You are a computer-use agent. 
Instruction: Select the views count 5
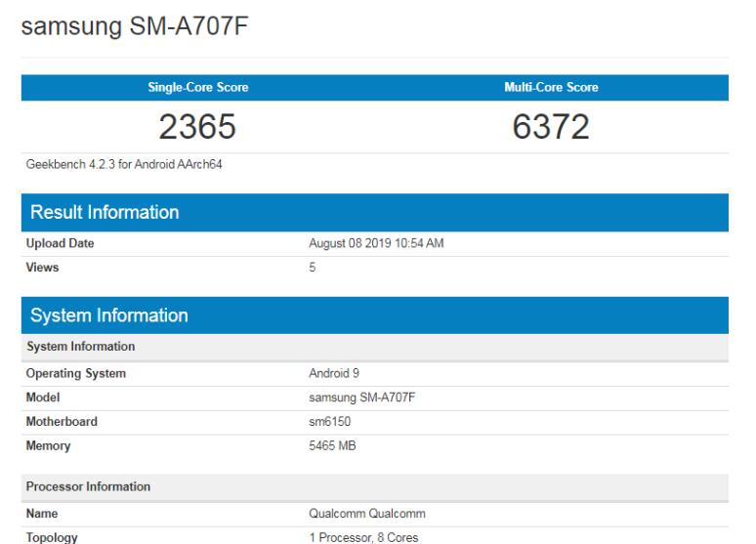tap(313, 268)
